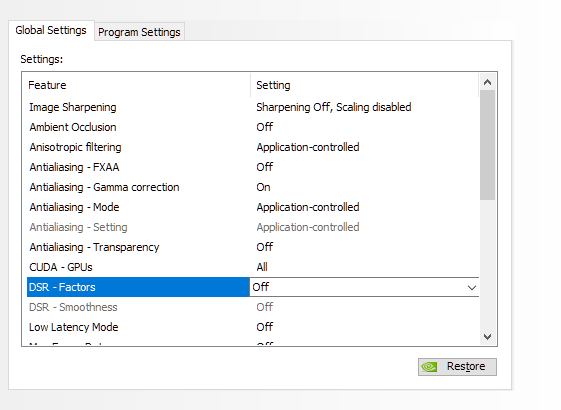Image resolution: width=561 pixels, height=410 pixels.
Task: Open the DSR - Factors dropdown arrow
Action: click(472, 287)
